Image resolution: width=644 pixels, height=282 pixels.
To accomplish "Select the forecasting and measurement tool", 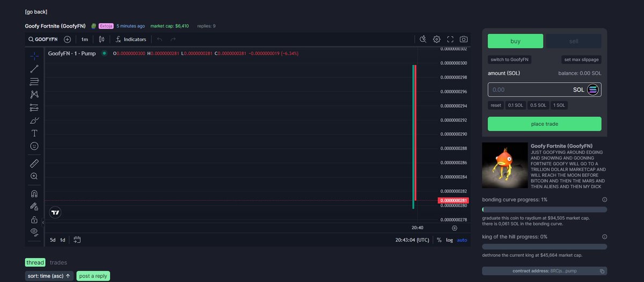I will [x=34, y=107].
